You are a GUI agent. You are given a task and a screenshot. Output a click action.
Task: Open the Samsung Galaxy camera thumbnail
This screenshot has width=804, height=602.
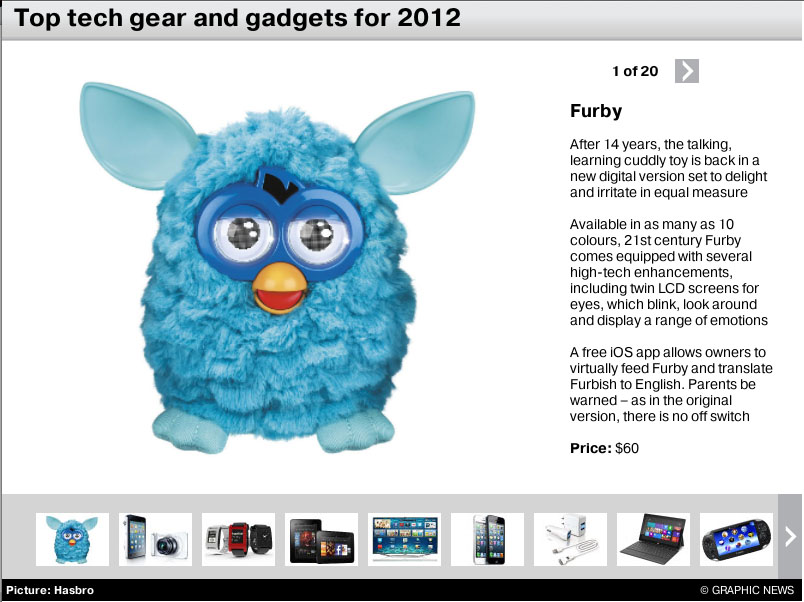pos(155,539)
